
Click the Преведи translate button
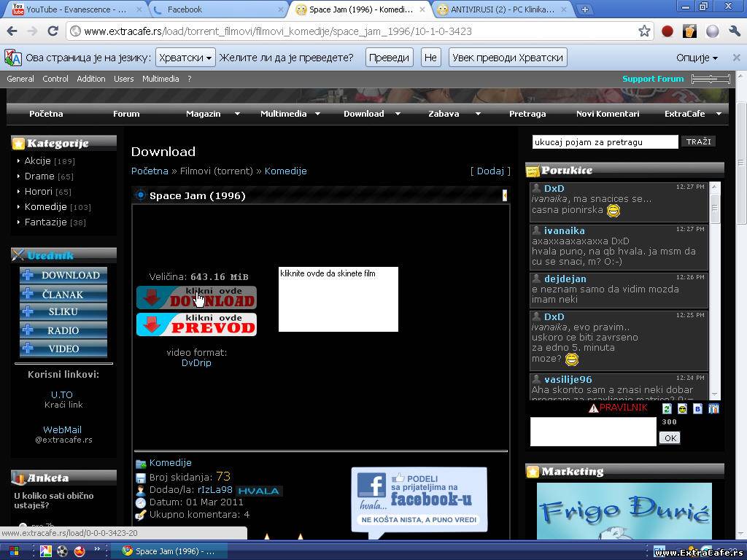[390, 58]
